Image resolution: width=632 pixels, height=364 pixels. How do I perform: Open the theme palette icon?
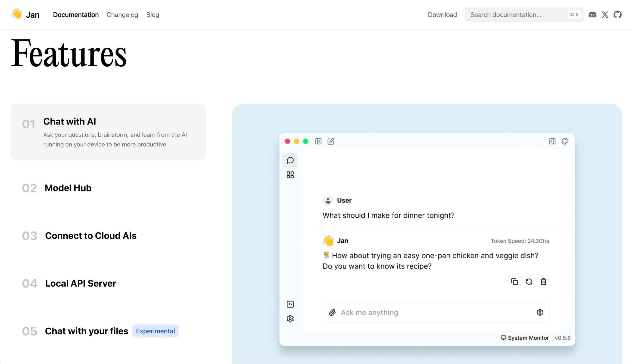565,141
